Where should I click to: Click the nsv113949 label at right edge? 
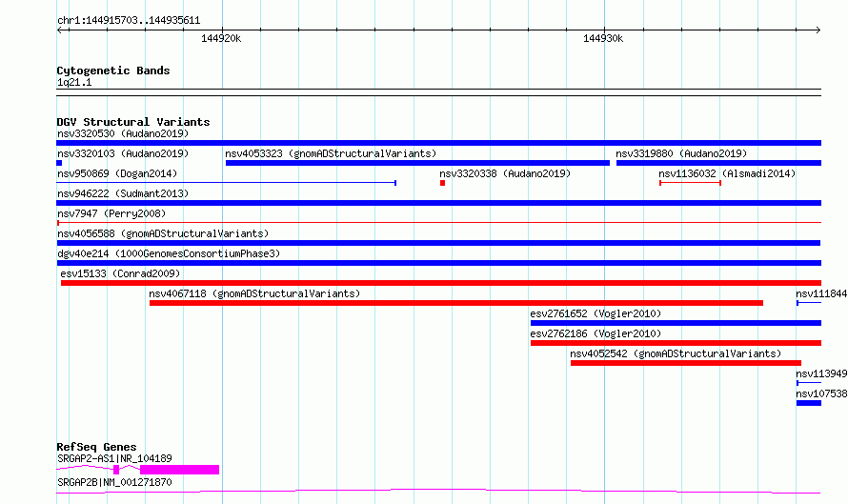coord(821,373)
